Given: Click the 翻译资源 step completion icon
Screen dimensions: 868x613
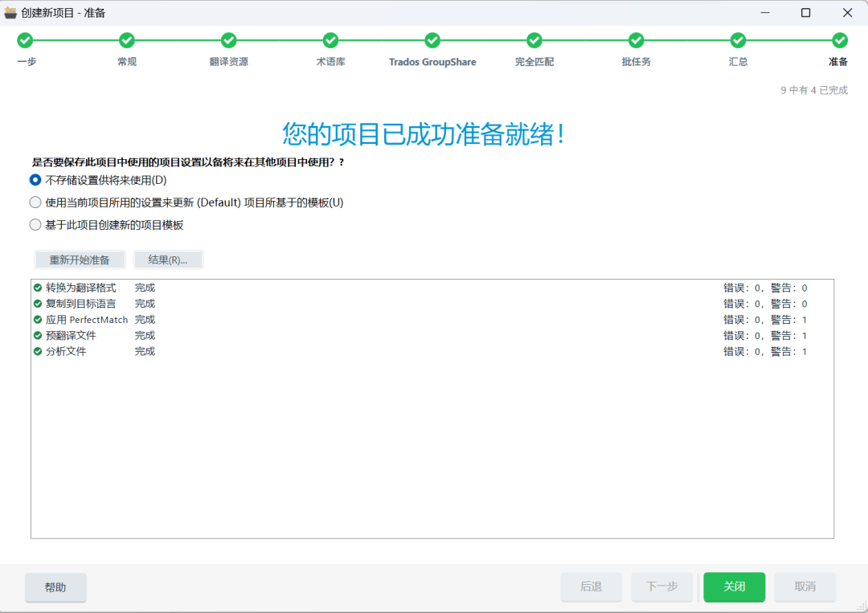Looking at the screenshot, I should (228, 39).
